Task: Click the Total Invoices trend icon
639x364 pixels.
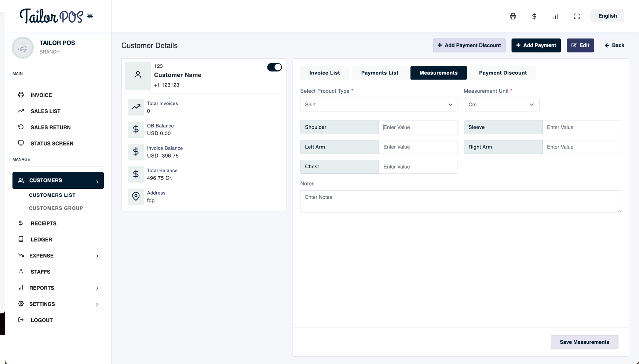Action: pyautogui.click(x=136, y=107)
